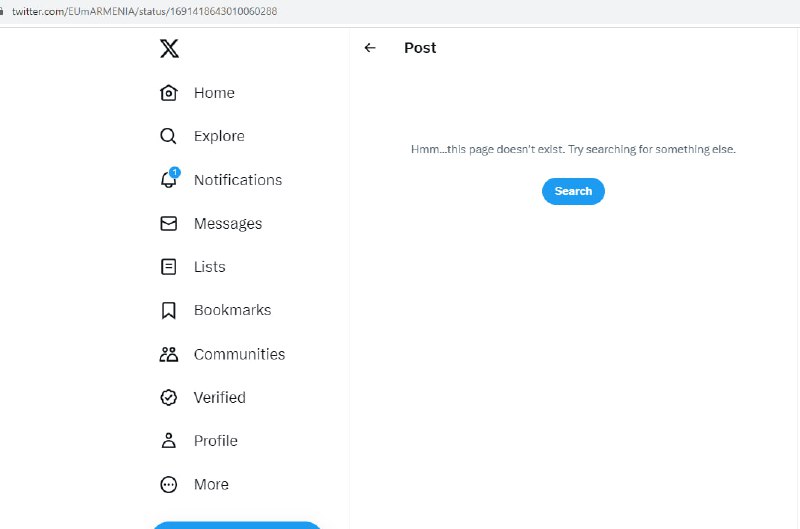
Task: Open the Explore menu label
Action: pyautogui.click(x=219, y=136)
